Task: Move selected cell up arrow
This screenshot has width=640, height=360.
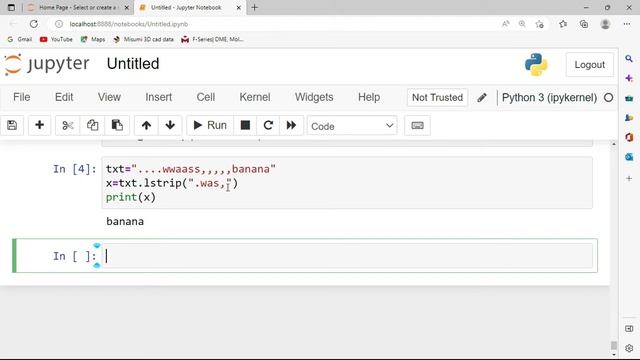Action: pyautogui.click(x=146, y=125)
